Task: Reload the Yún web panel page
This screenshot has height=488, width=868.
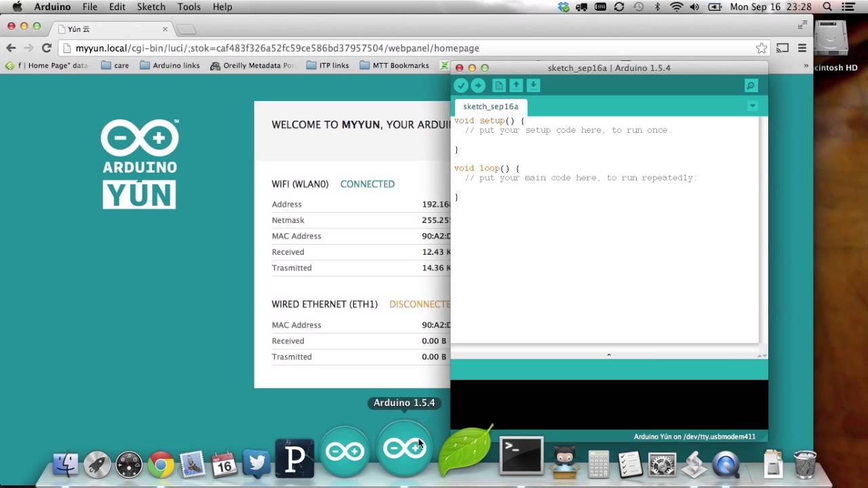Action: [46, 48]
